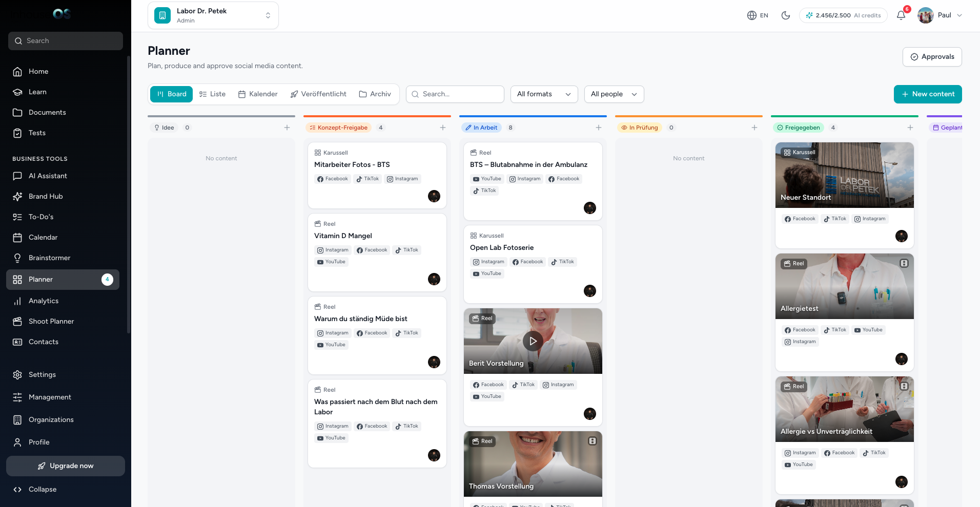Screen dimensions: 980x507
Task: Click Upgrade now button
Action: pos(66,466)
